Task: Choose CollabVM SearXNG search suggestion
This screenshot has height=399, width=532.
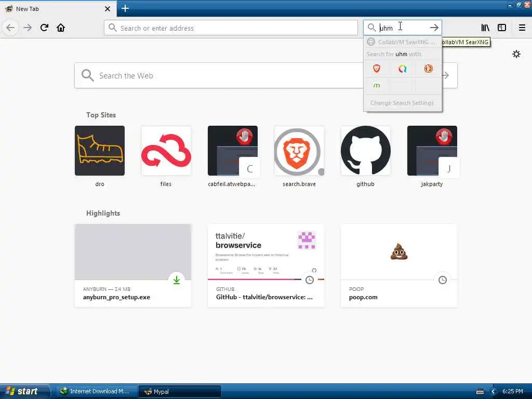Action: point(403,42)
